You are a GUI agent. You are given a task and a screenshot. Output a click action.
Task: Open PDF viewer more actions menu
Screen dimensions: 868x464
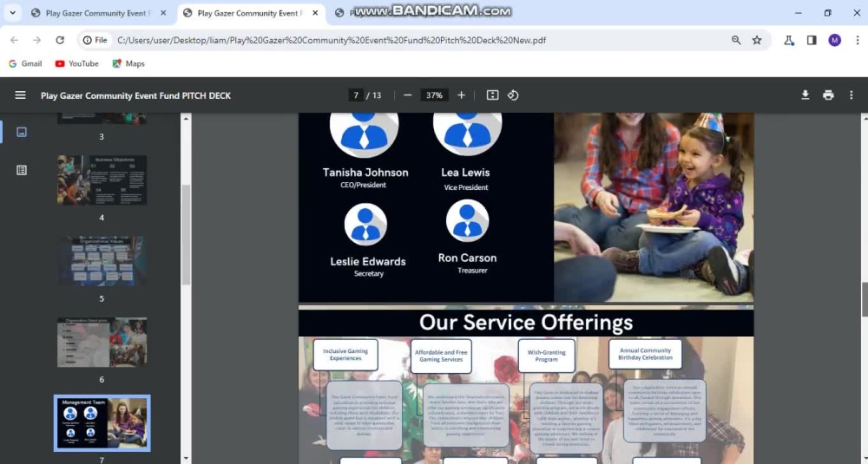click(x=852, y=95)
